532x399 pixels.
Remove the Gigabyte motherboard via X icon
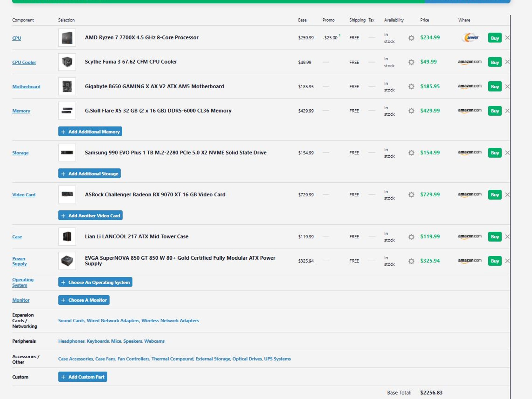pyautogui.click(x=507, y=87)
